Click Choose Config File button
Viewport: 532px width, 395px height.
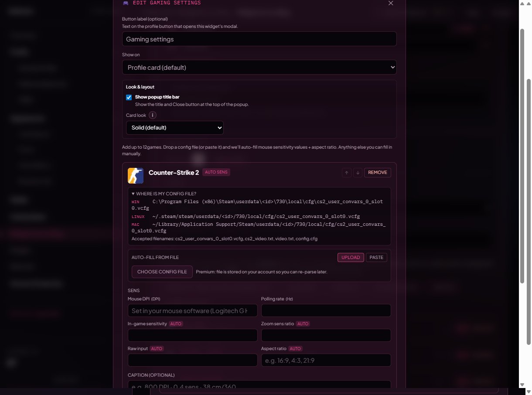[162, 272]
